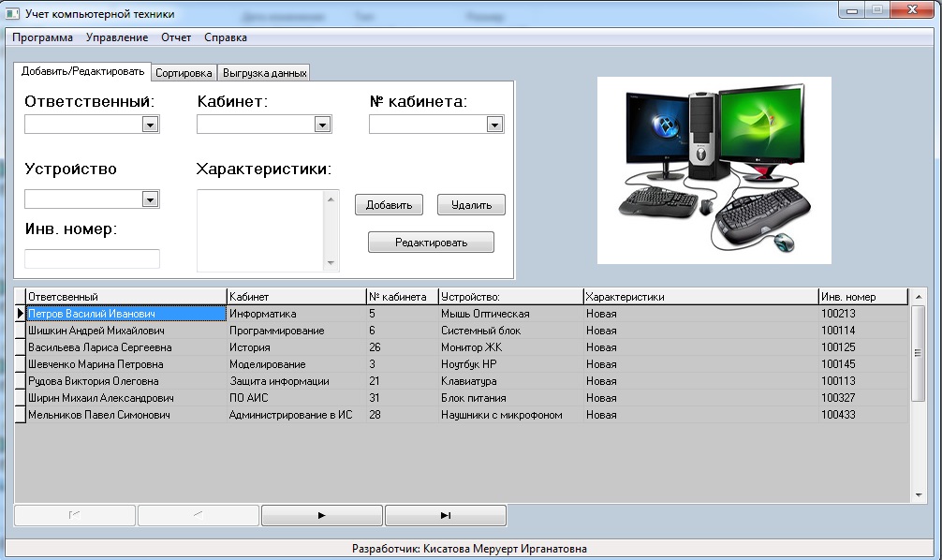Open the Управление menu
Screen dimensions: 942x560
116,37
